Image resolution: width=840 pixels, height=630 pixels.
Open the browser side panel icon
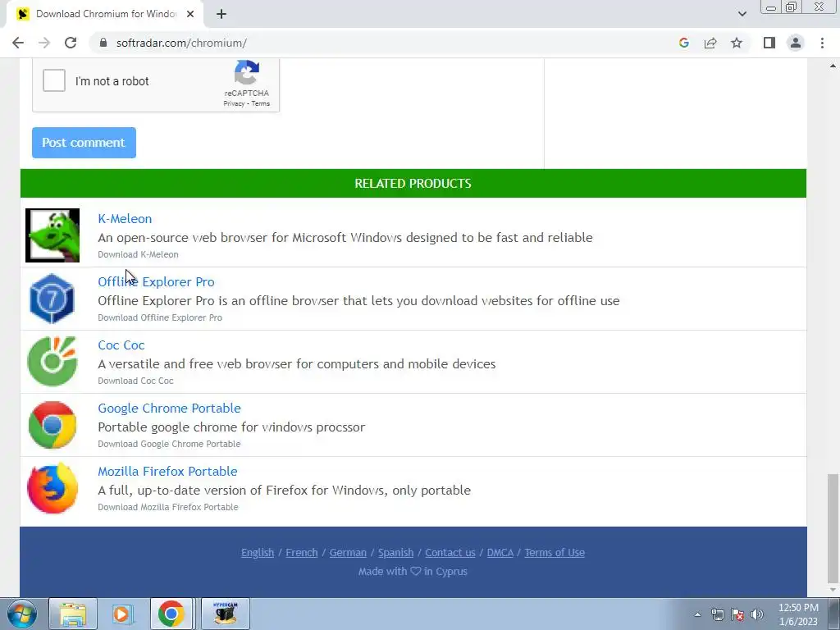pyautogui.click(x=769, y=43)
